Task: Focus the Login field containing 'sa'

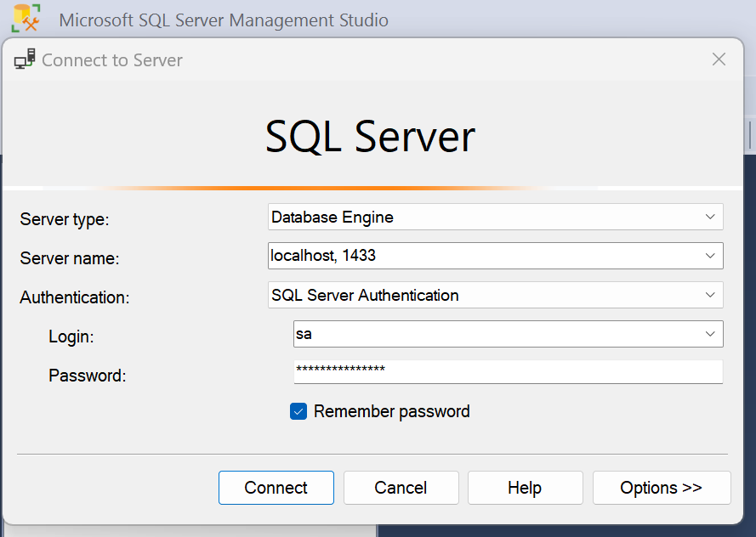Action: point(493,334)
